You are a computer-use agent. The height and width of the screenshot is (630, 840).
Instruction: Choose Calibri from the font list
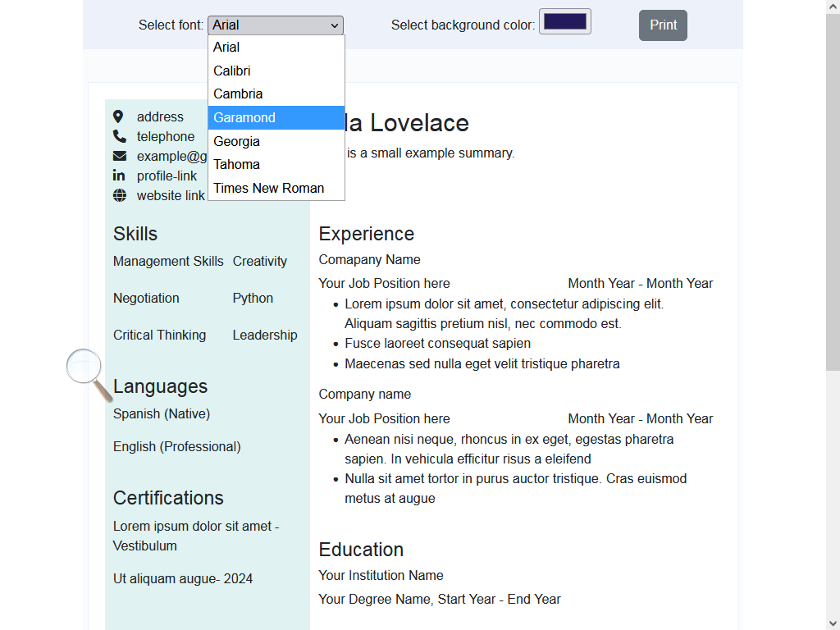(276, 71)
